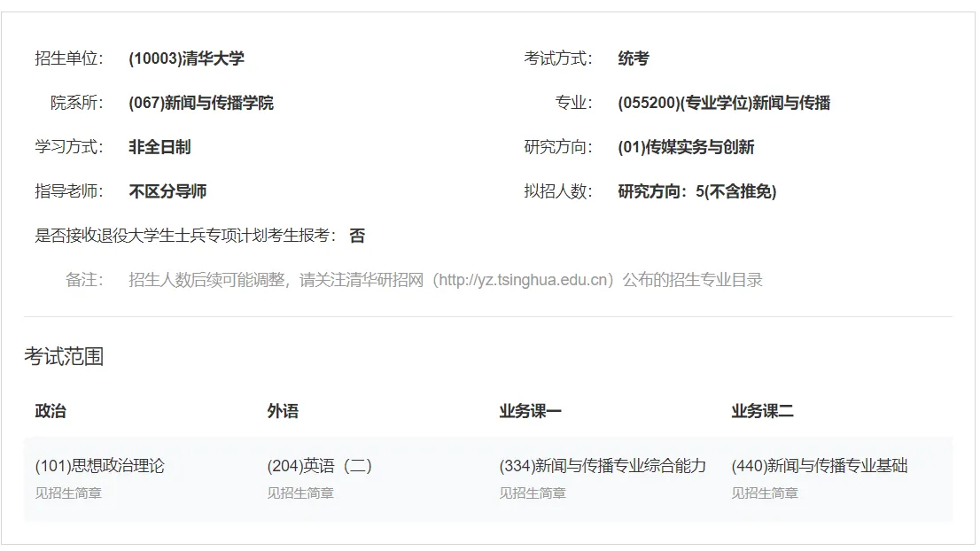Click the 否 value for soldier plan
The height and width of the screenshot is (551, 980).
coord(357,237)
